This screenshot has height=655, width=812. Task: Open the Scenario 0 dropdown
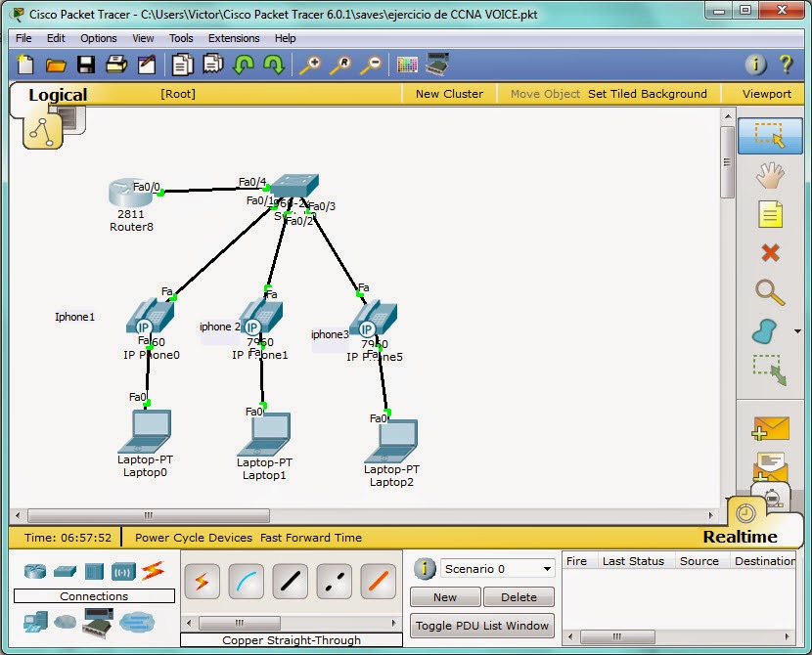[496, 568]
